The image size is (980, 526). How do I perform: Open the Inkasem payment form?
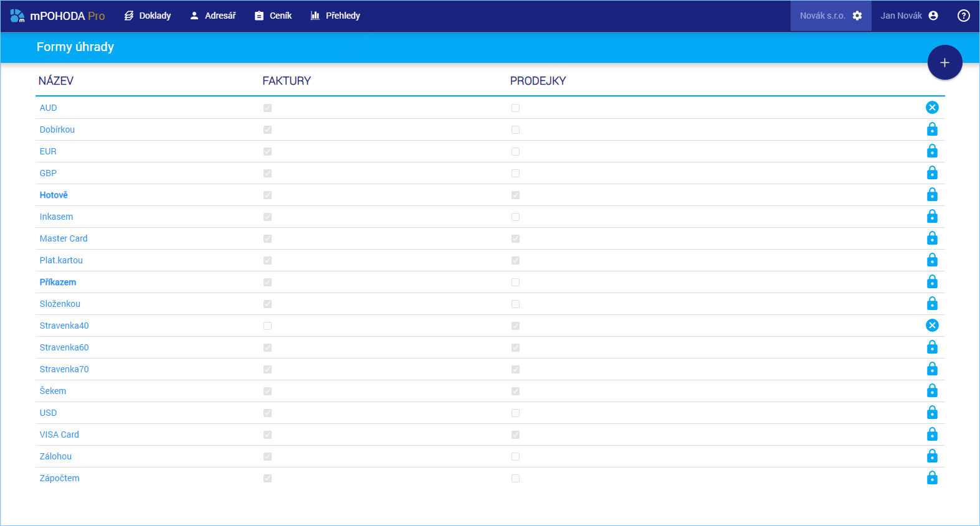pyautogui.click(x=56, y=217)
